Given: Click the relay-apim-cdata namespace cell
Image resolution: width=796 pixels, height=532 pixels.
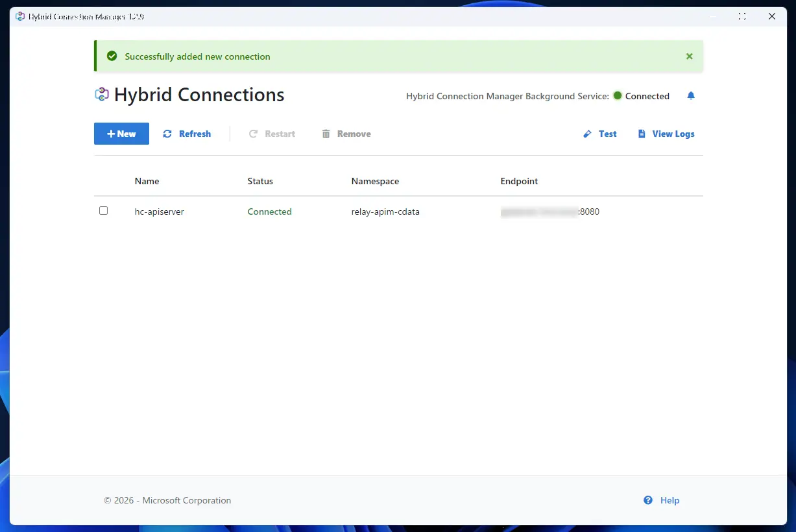Looking at the screenshot, I should point(385,212).
